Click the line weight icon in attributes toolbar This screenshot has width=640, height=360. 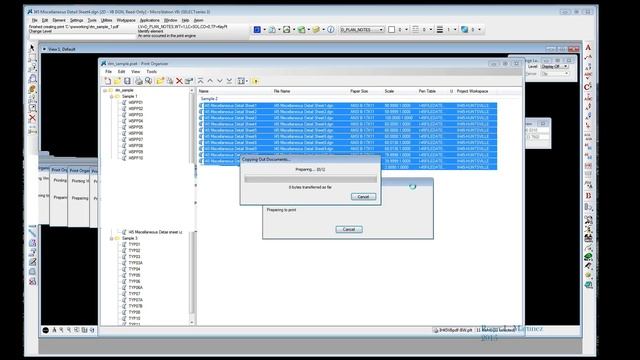(x=440, y=29)
